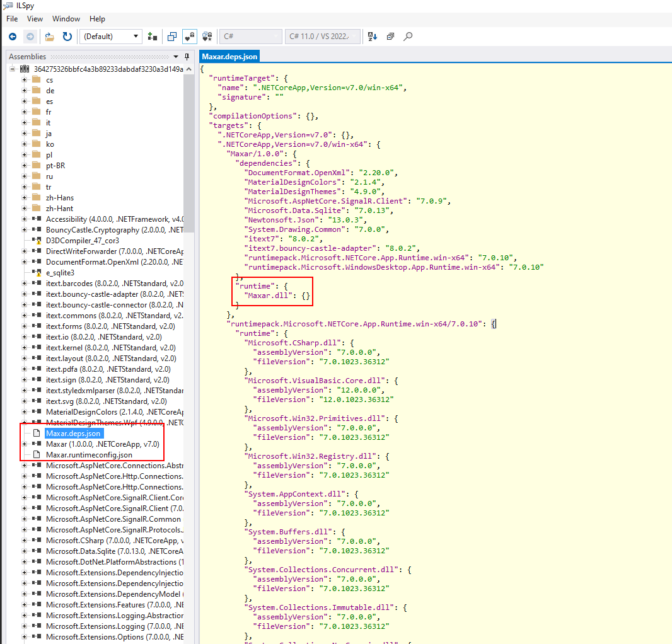Click the Back navigation arrow
This screenshot has height=644, width=672.
point(12,37)
